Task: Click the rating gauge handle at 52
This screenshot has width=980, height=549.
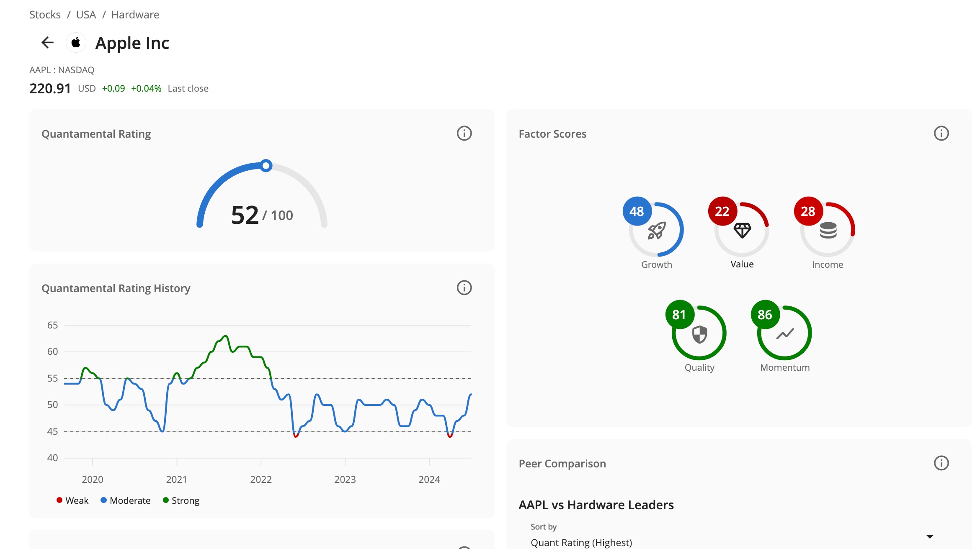Action: (x=266, y=166)
